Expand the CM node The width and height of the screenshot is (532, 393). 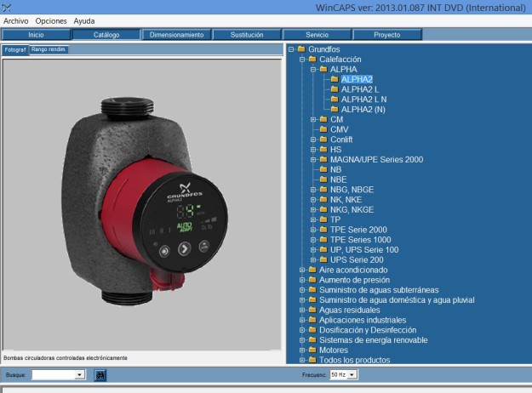(313, 119)
